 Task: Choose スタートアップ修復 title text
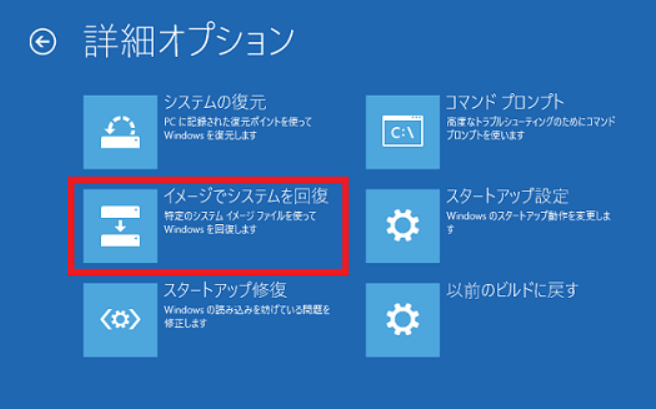click(x=225, y=290)
